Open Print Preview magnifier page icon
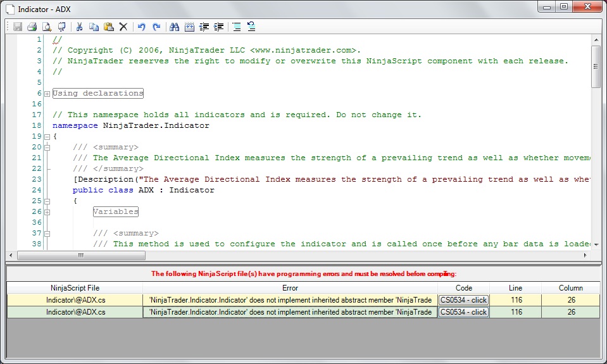 pos(47,27)
